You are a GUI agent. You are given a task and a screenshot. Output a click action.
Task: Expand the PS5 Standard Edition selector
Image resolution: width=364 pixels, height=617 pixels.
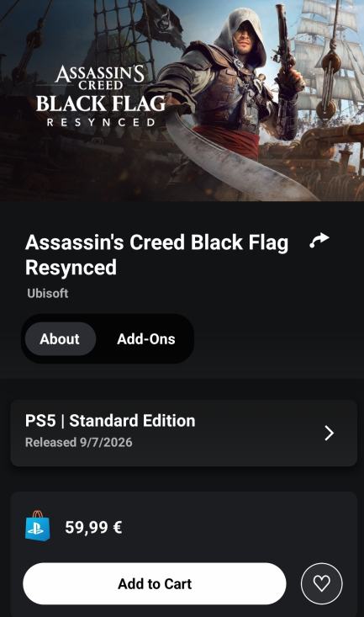click(x=183, y=433)
